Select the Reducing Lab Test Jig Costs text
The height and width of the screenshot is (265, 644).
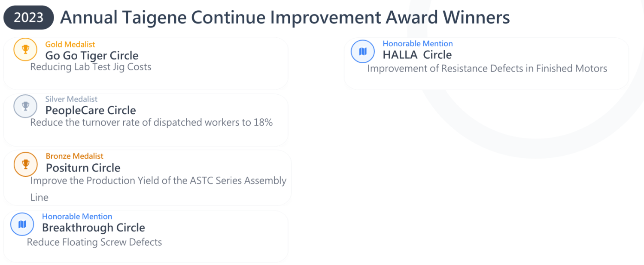click(91, 67)
